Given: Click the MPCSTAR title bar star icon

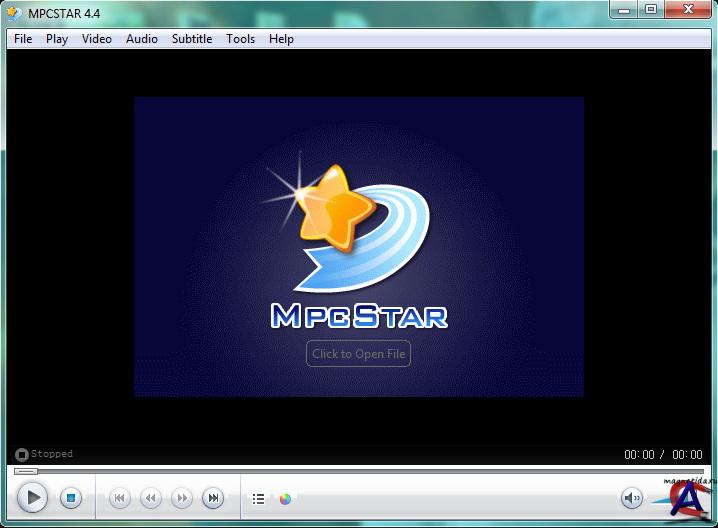Looking at the screenshot, I should 15,11.
